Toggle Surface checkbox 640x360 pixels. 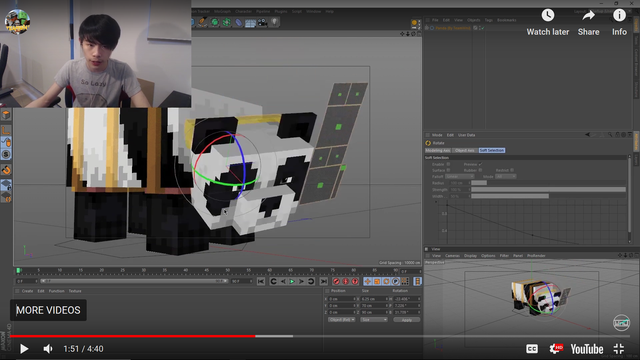(x=448, y=170)
